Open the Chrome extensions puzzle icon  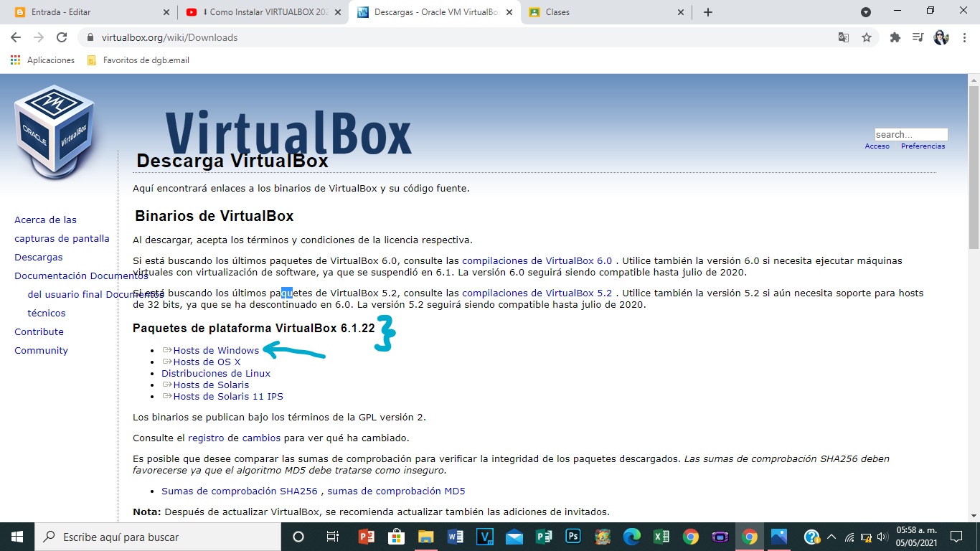[895, 37]
